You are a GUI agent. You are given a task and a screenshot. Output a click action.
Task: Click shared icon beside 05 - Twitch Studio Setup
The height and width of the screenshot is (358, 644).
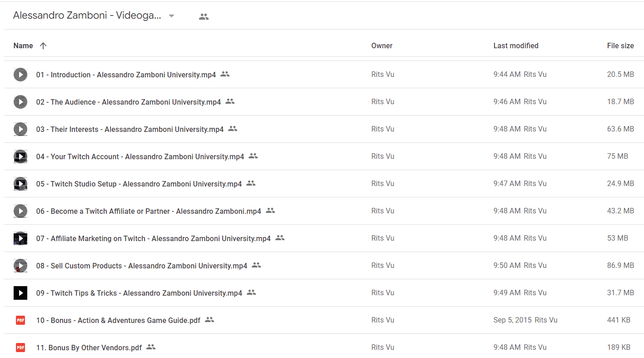pyautogui.click(x=251, y=183)
